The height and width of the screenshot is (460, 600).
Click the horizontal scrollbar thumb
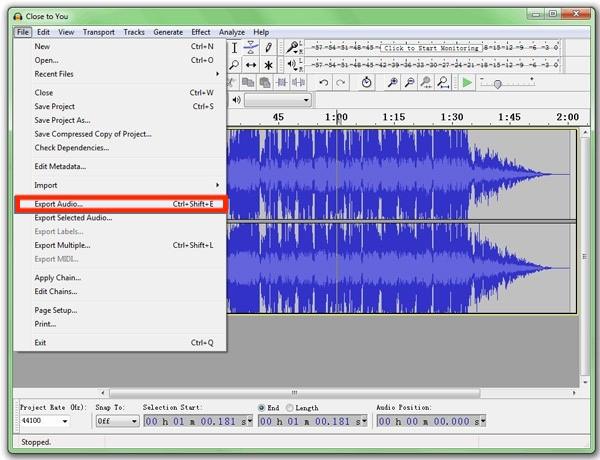pyautogui.click(x=294, y=393)
